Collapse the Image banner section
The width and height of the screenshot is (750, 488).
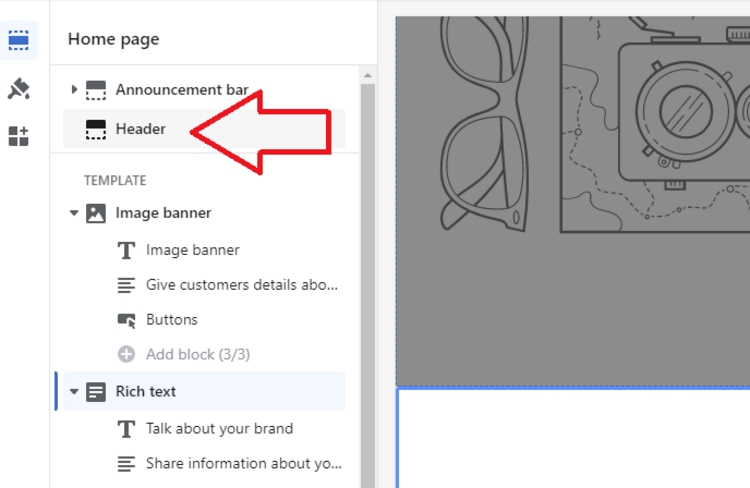coord(74,213)
